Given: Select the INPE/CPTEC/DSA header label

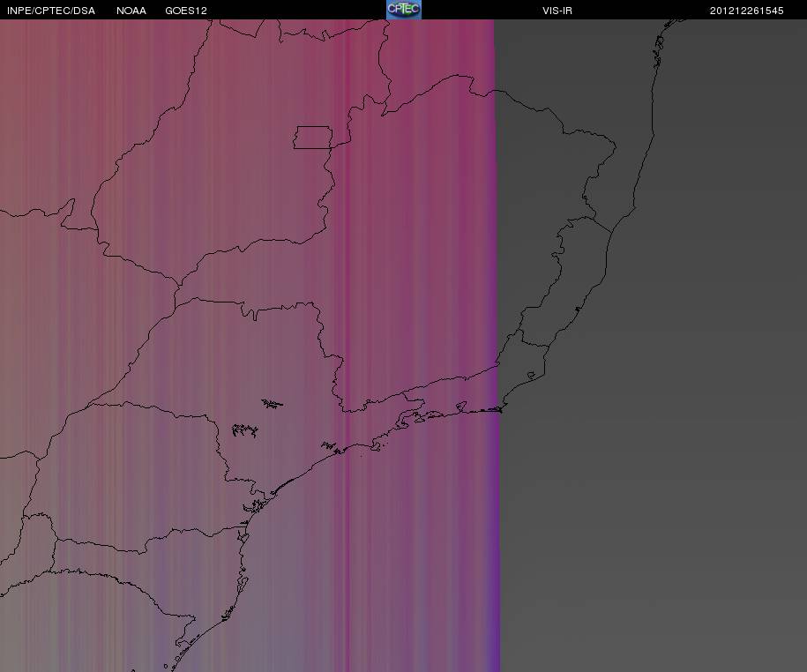Looking at the screenshot, I should click(x=51, y=11).
